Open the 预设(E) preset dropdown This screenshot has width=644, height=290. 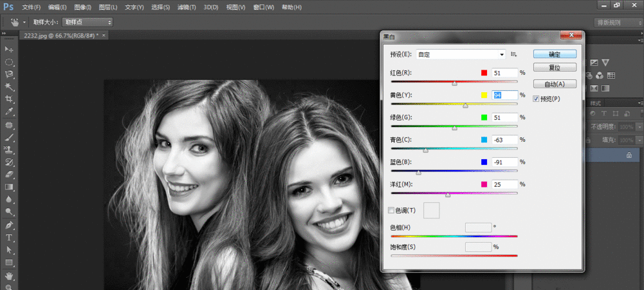click(x=461, y=55)
